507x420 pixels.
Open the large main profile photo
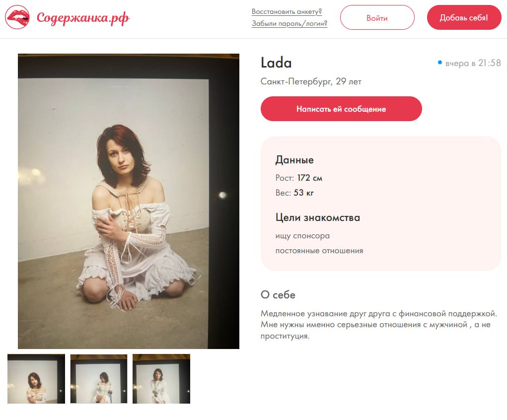tap(129, 201)
